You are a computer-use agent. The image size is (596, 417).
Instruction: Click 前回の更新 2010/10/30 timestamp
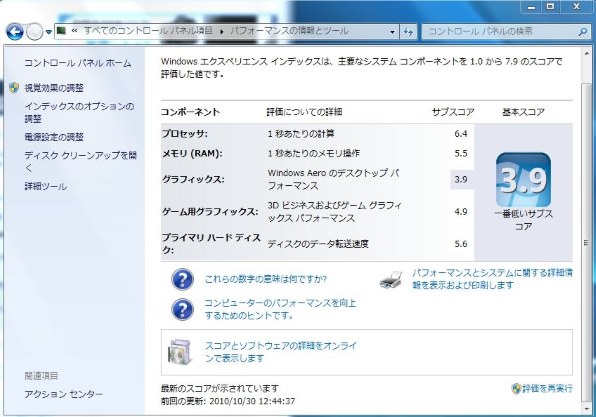coord(228,401)
